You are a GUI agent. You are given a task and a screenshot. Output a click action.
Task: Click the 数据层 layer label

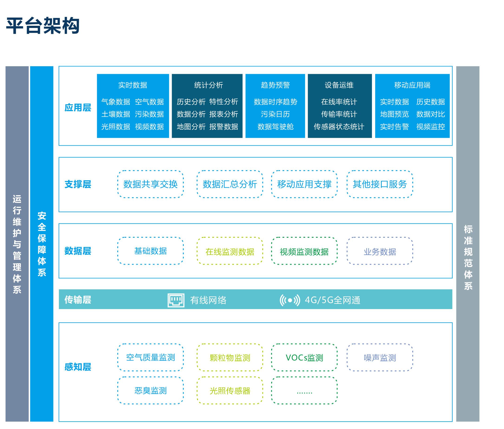tap(78, 251)
